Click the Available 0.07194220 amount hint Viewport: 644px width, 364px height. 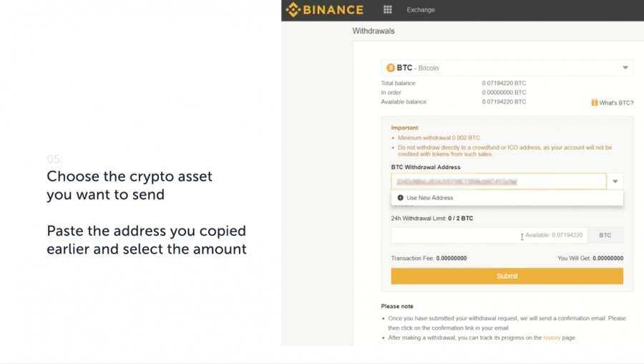(554, 235)
